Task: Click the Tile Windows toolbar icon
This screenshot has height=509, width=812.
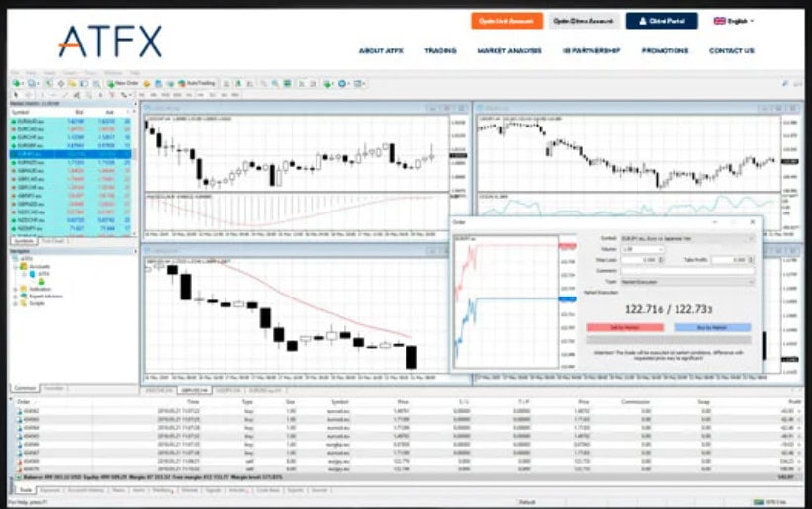Action: pos(287,83)
